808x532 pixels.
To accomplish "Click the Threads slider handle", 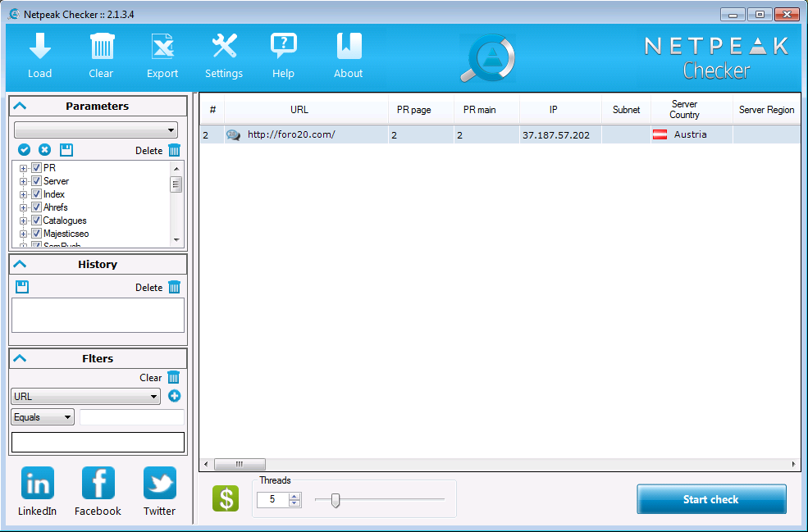I will coord(336,499).
